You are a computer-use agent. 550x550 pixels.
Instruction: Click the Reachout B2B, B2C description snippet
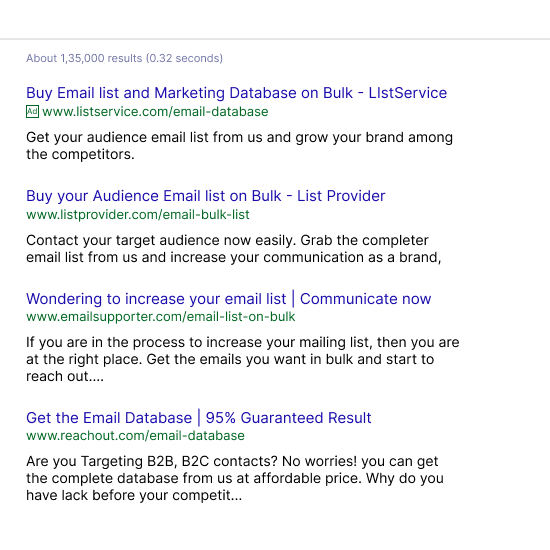tap(235, 478)
